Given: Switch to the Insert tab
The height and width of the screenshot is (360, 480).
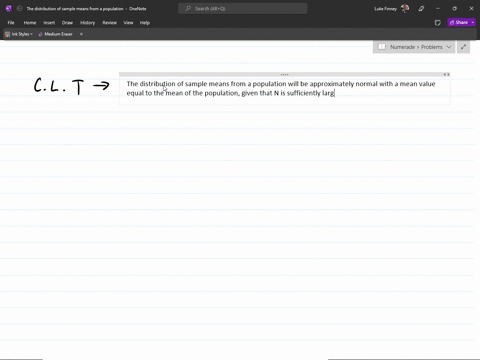Looking at the screenshot, I should (49, 23).
